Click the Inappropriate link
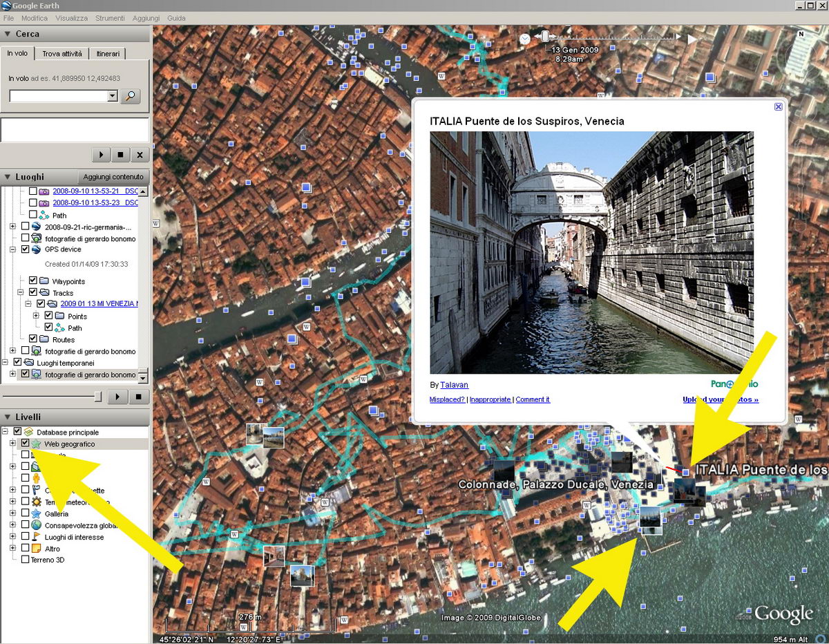 pos(490,399)
